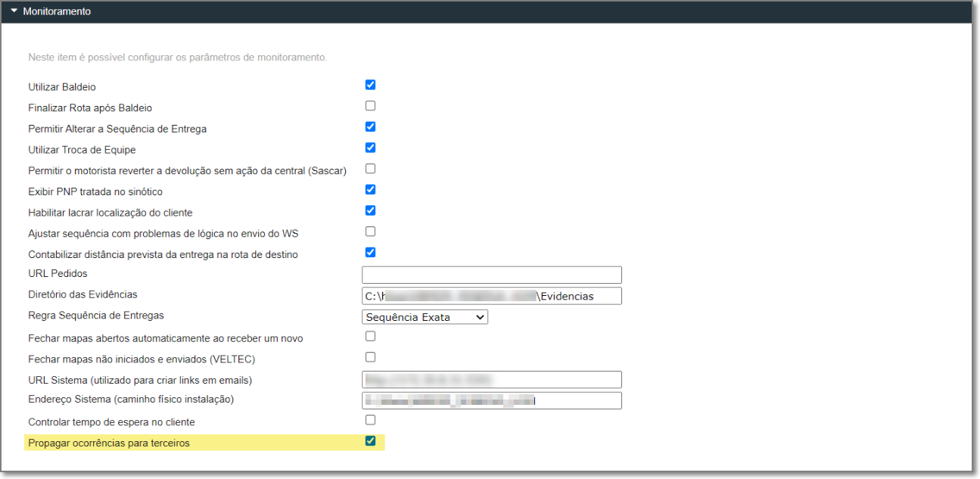Focus the Diretório das Evidências field

point(492,296)
